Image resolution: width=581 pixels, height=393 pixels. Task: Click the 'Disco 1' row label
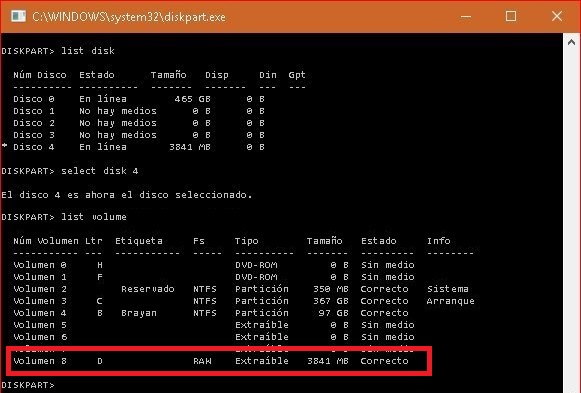coord(34,111)
